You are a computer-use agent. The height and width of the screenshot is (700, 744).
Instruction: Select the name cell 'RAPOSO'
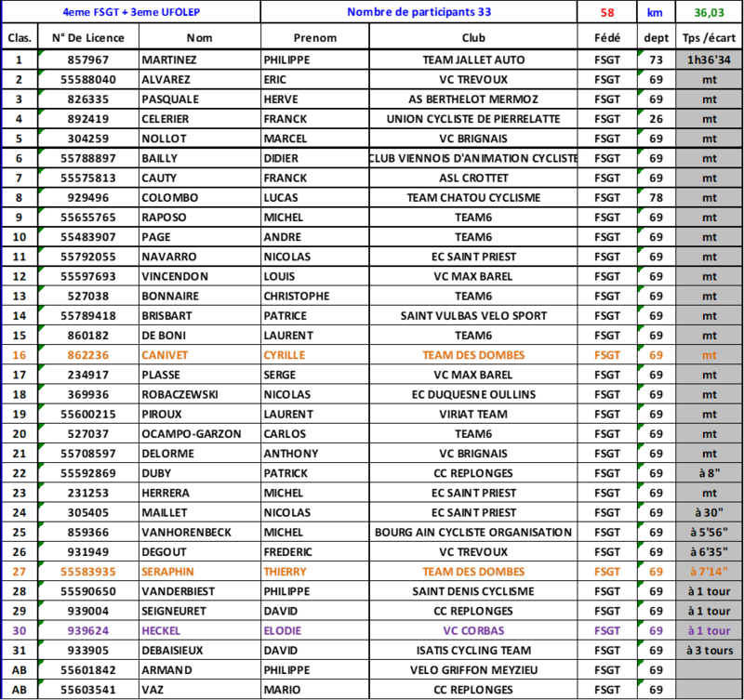[x=200, y=218]
